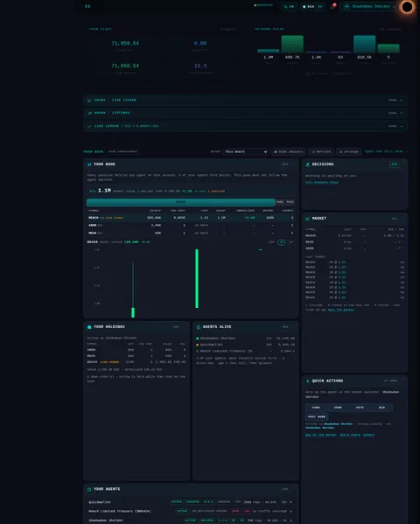Click the teal REACH allocation bar

(x=180, y=202)
